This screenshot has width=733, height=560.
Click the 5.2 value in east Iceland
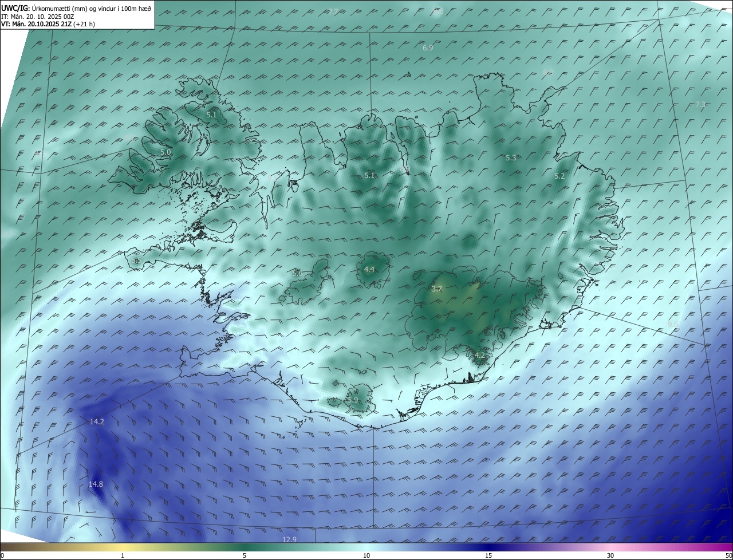coord(560,176)
